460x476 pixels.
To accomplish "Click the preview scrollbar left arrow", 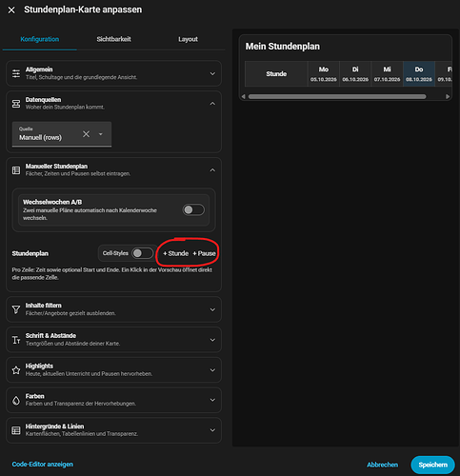I will coord(244,96).
